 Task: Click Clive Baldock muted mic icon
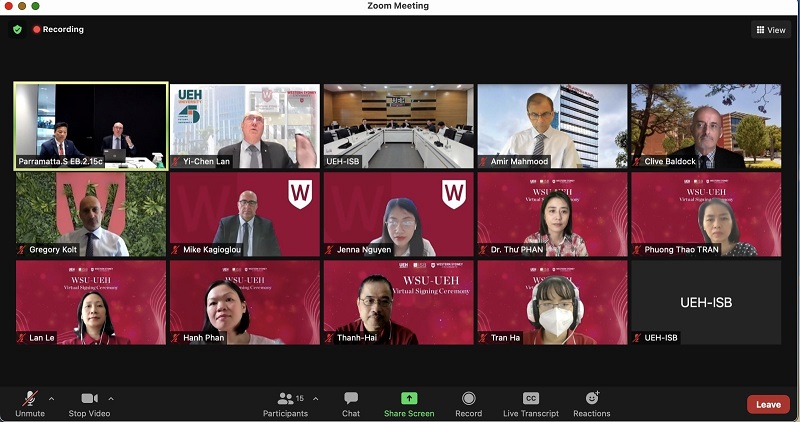coord(637,162)
